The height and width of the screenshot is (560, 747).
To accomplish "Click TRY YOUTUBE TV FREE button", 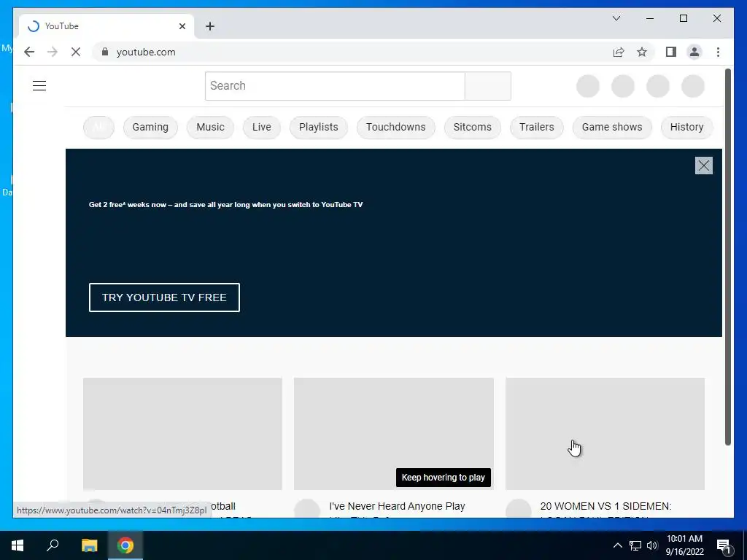I will (164, 297).
